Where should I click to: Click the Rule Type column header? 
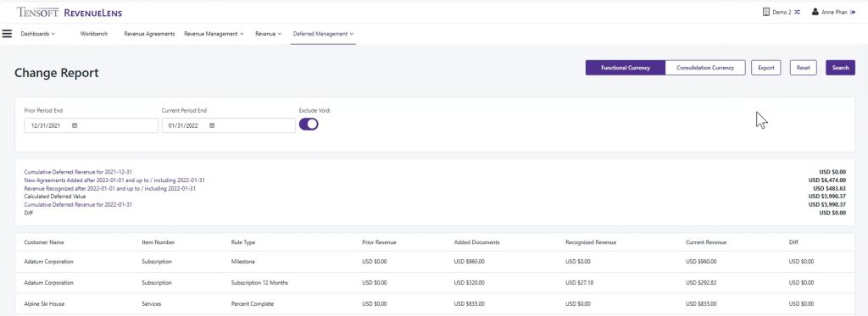pos(243,242)
